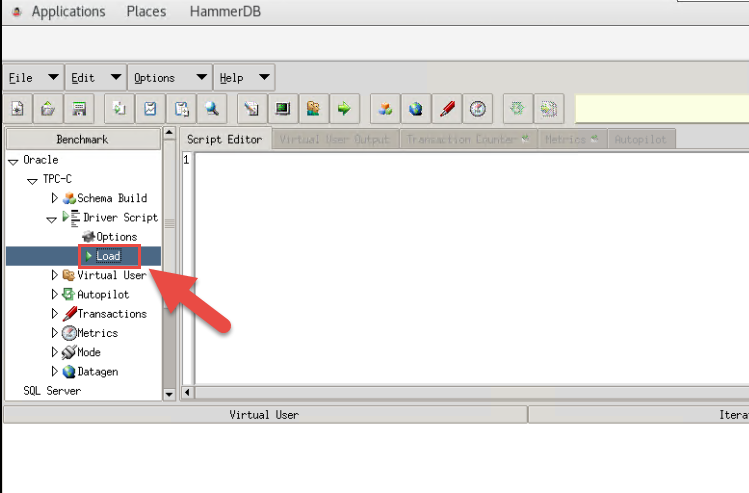Click the magnifier search toolbar icon
The width and height of the screenshot is (749, 493).
(212, 109)
